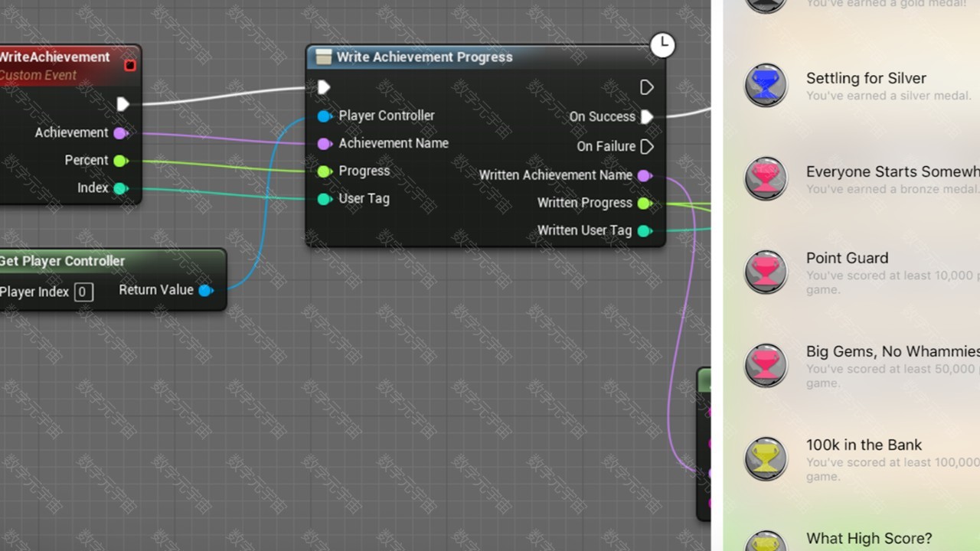Click the Player Index value field
Image resolution: width=980 pixels, height=551 pixels.
(83, 292)
